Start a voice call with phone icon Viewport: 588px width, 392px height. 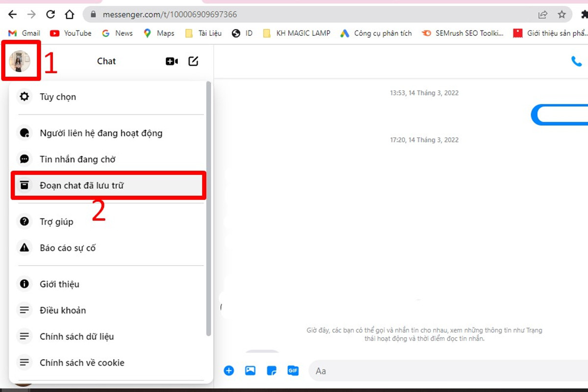(x=576, y=61)
